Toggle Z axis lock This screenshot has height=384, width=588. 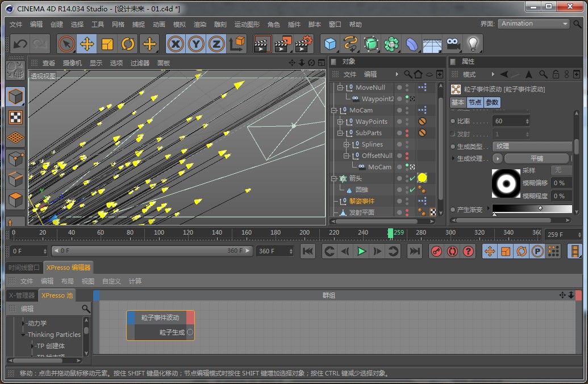click(216, 44)
